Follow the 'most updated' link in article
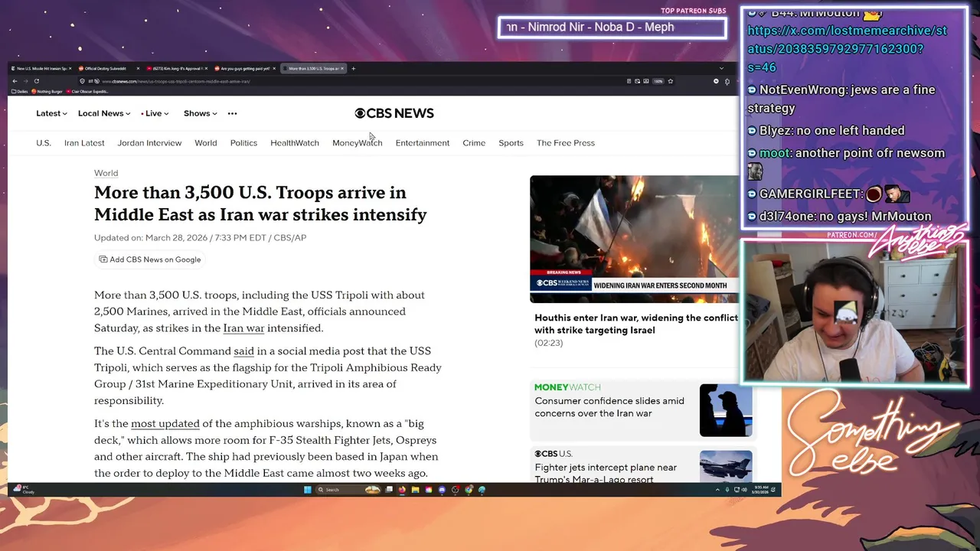 [x=165, y=424]
